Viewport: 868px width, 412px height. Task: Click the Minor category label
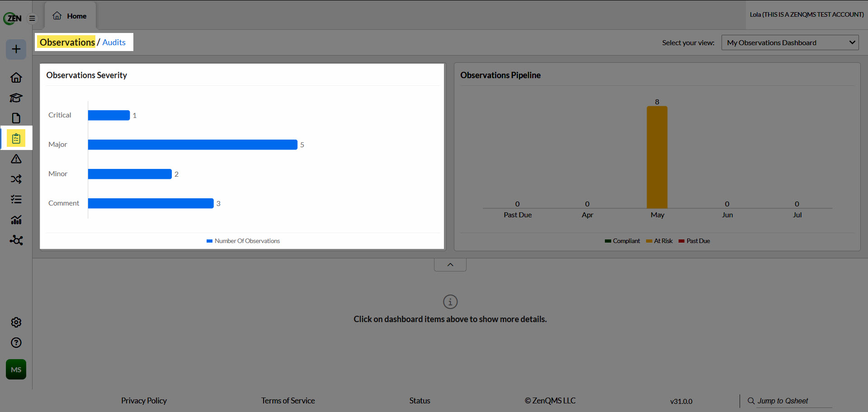58,174
